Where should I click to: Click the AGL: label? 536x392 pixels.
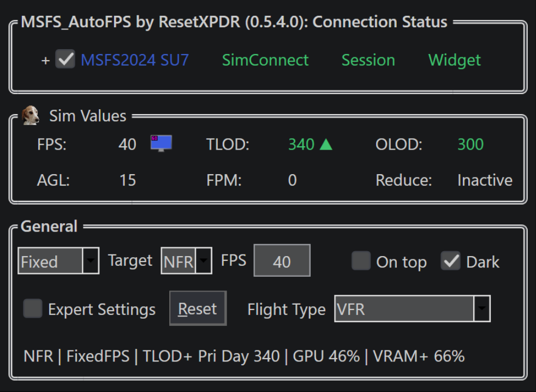(53, 180)
